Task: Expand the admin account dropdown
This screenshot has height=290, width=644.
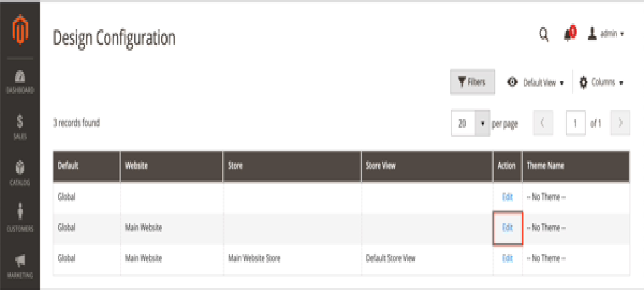Action: pos(607,34)
